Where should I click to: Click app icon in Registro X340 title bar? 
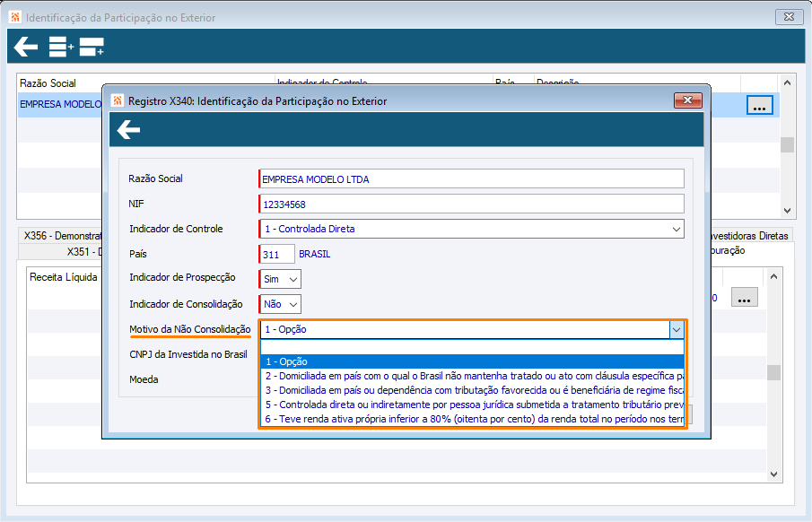118,100
